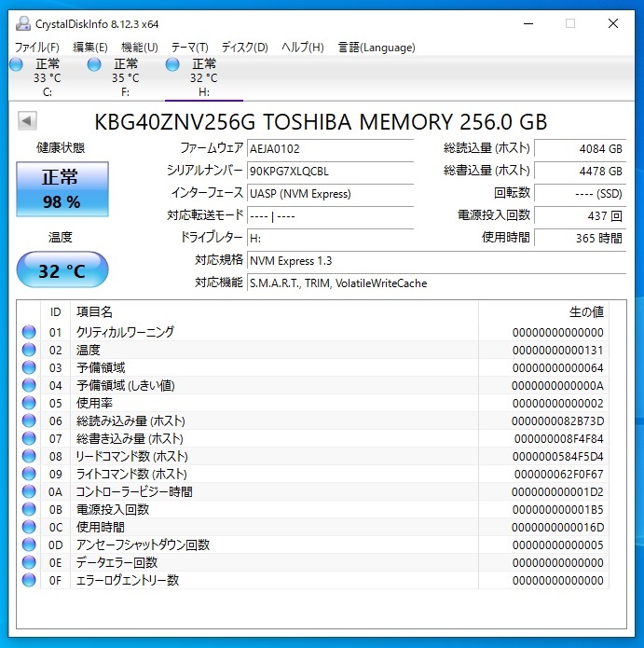The image size is (644, 648).
Task: Select disk H: status icon at 32 °C
Action: (x=172, y=64)
